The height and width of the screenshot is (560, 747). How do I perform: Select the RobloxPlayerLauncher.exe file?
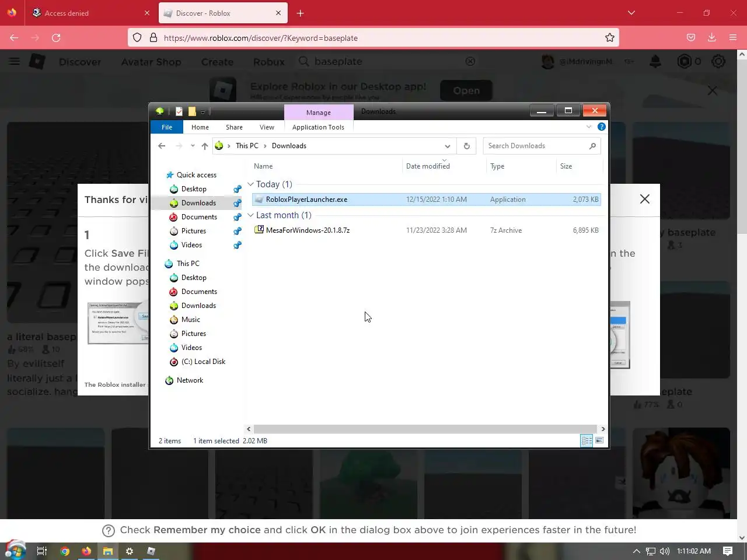point(426,199)
